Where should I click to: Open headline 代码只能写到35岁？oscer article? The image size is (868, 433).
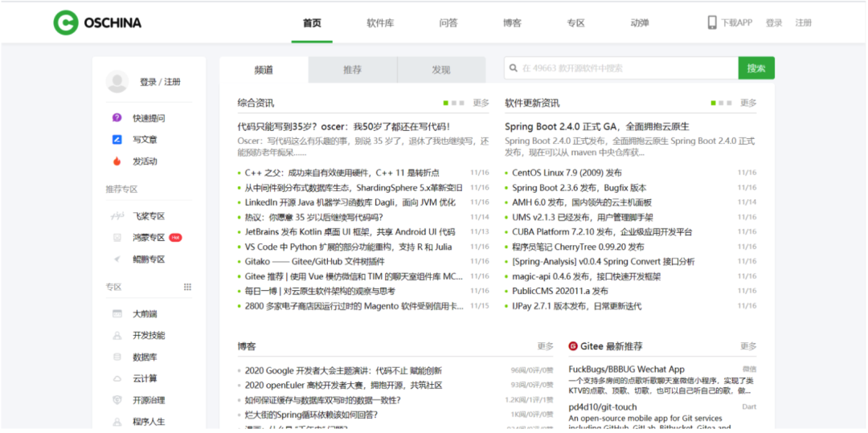point(344,127)
